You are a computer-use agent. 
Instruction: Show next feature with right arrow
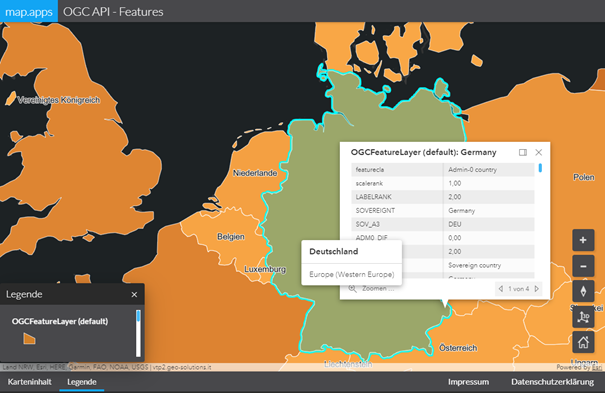pyautogui.click(x=537, y=288)
